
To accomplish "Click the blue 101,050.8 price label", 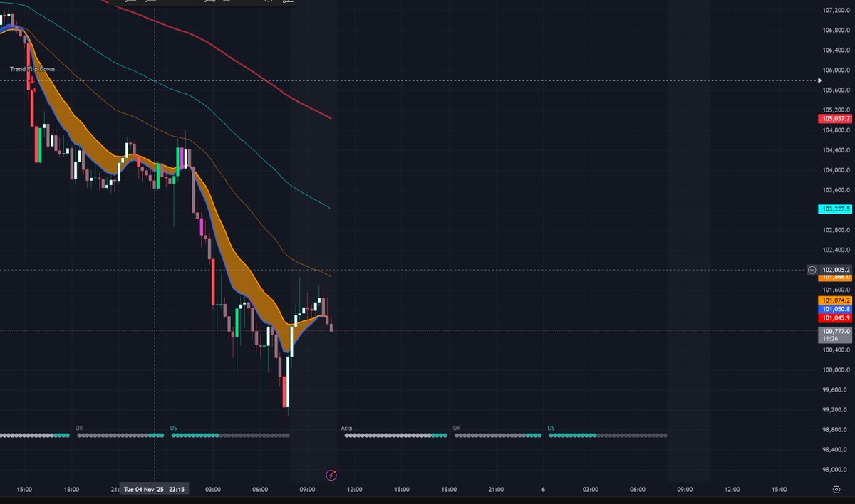I will click(834, 310).
